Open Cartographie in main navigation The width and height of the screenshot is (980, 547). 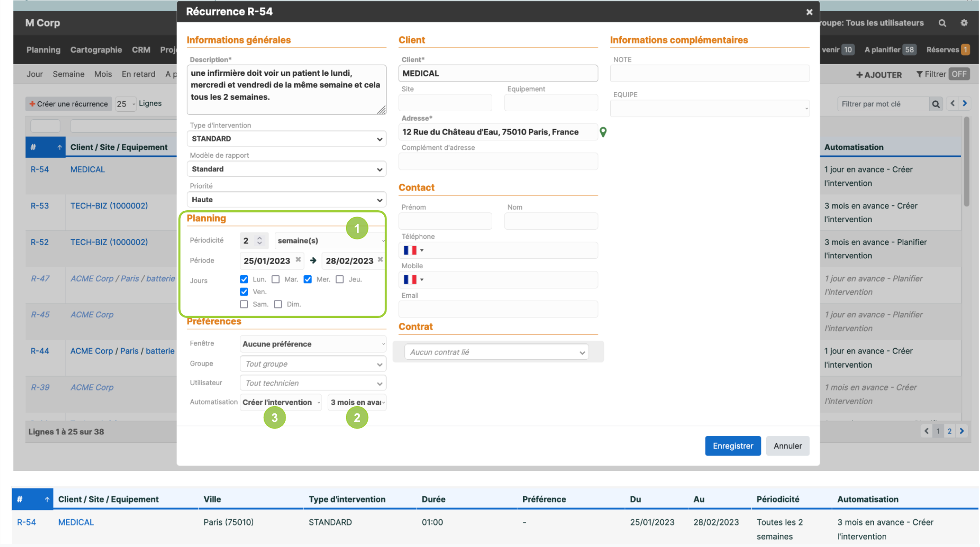[x=96, y=50]
